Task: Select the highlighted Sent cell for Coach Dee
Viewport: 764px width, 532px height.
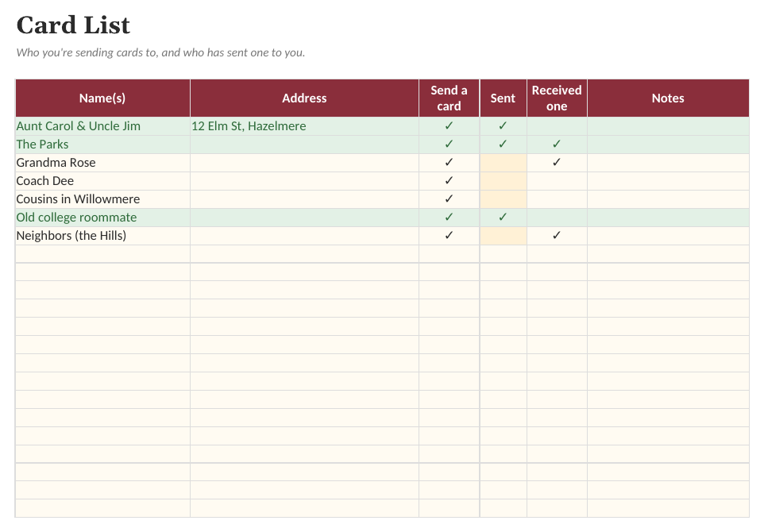Action: tap(503, 181)
